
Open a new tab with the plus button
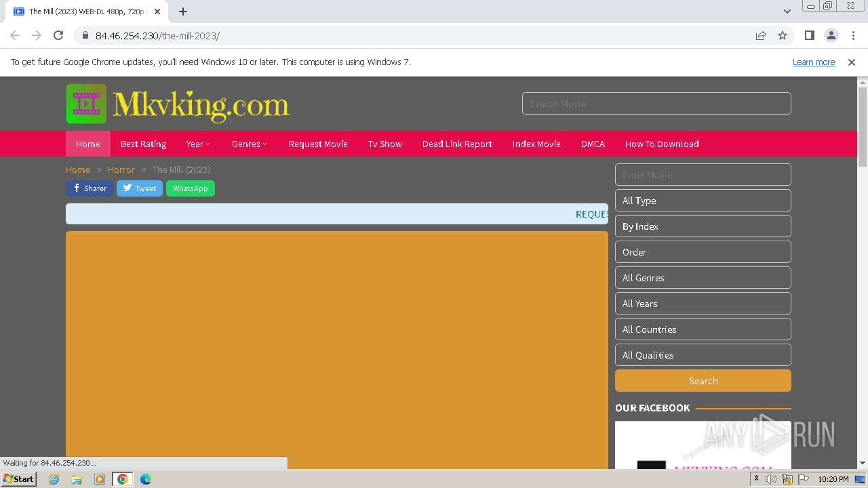point(183,12)
